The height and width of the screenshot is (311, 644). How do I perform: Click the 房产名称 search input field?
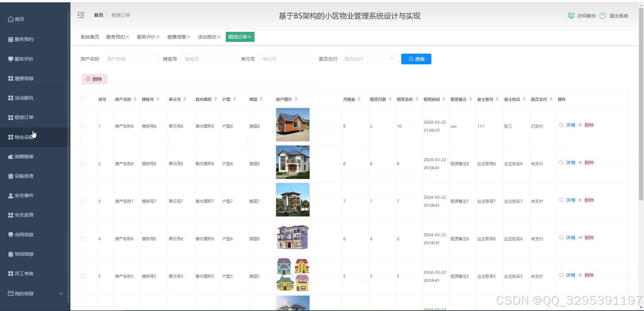pyautogui.click(x=131, y=59)
